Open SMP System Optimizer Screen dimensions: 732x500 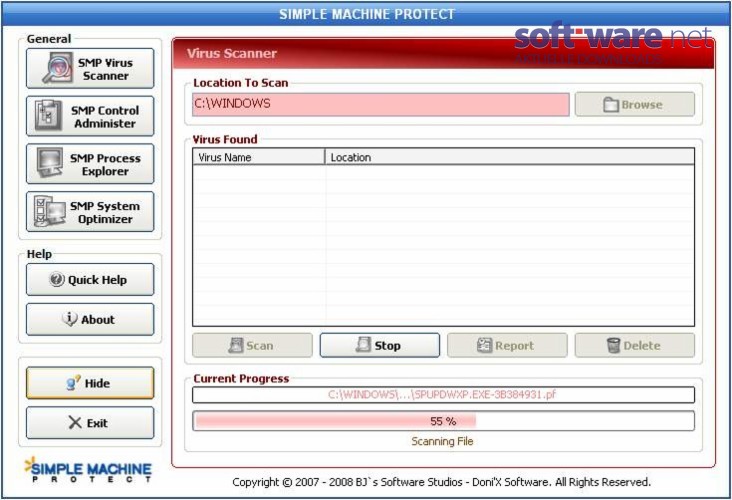(90, 211)
